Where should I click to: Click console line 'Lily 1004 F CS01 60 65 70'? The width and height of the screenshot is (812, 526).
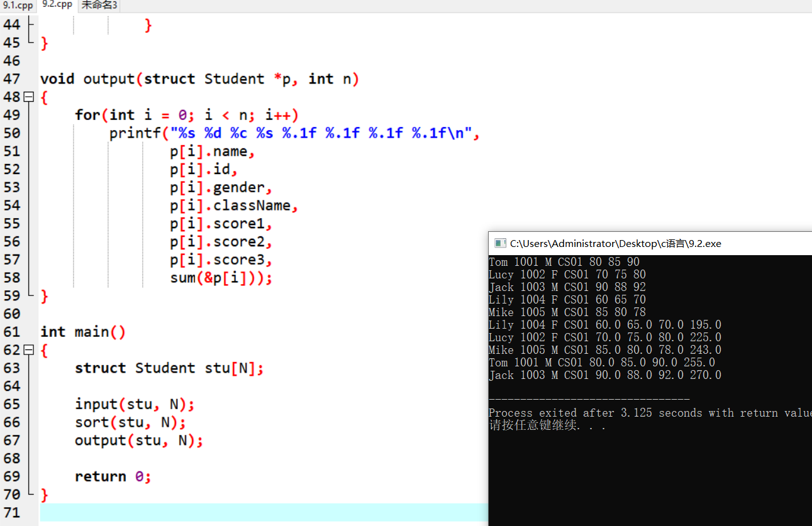pyautogui.click(x=567, y=300)
